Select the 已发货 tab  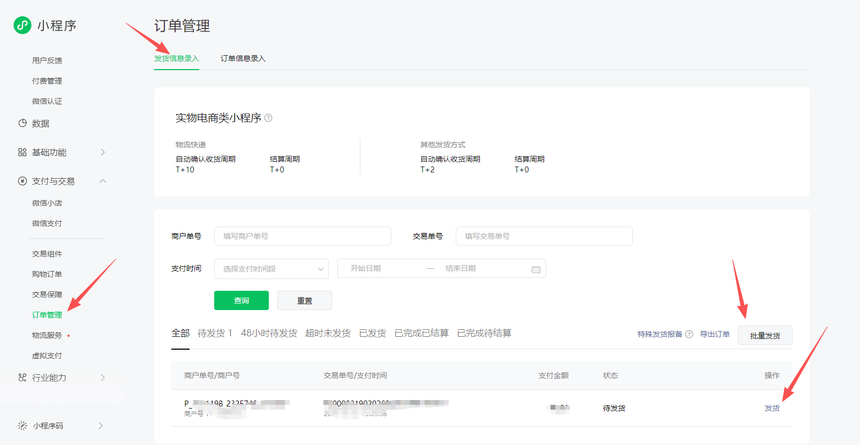click(372, 333)
